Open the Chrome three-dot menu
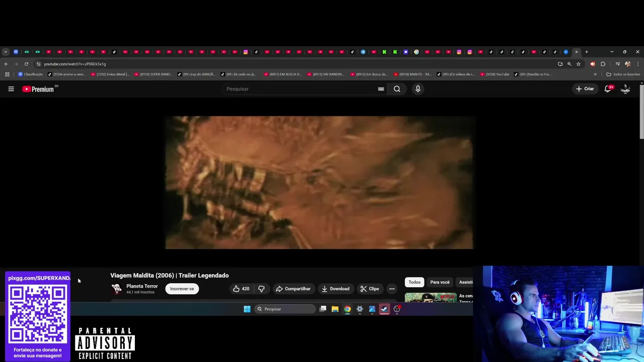Screen dimensions: 644x362 point(637,64)
